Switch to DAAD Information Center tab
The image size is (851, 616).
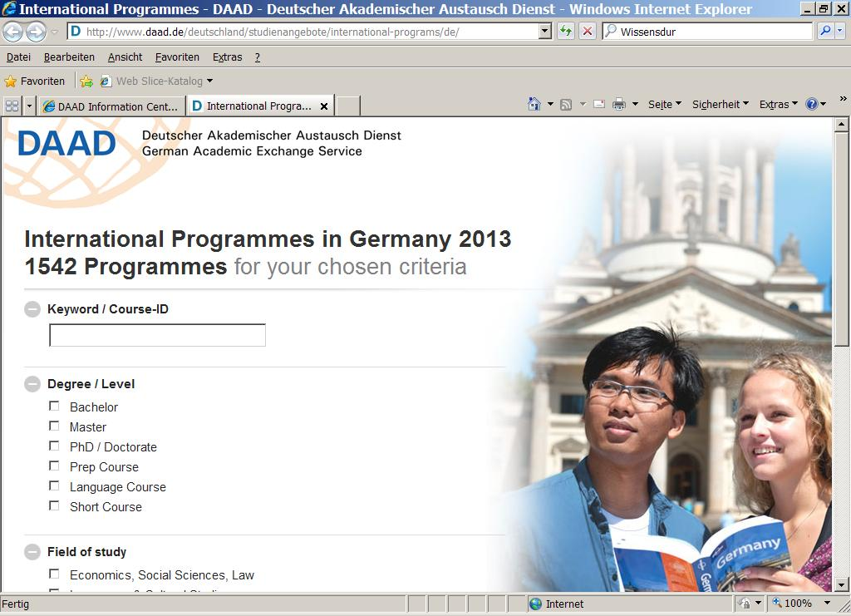111,106
